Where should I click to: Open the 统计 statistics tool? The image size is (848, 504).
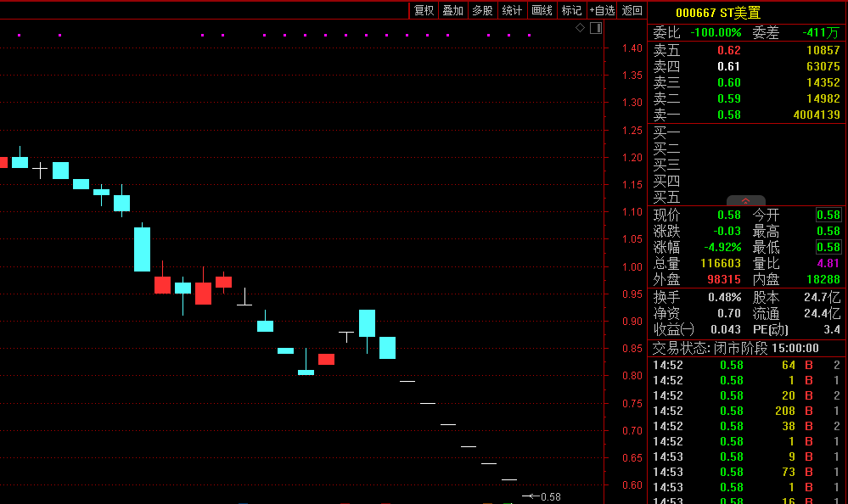512,10
